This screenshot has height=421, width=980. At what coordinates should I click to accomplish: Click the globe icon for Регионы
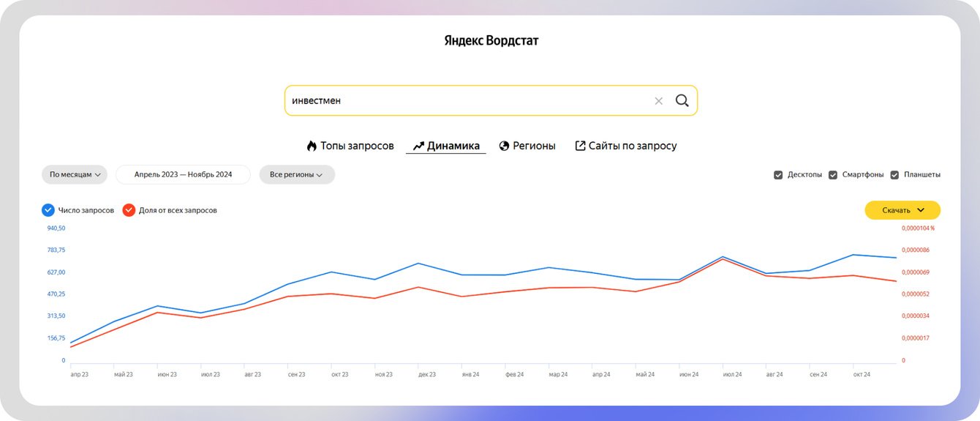504,146
